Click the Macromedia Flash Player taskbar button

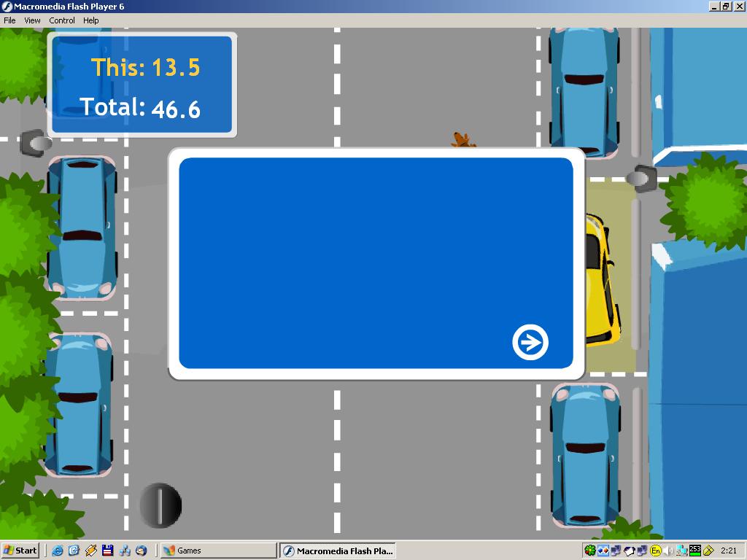pyautogui.click(x=338, y=551)
